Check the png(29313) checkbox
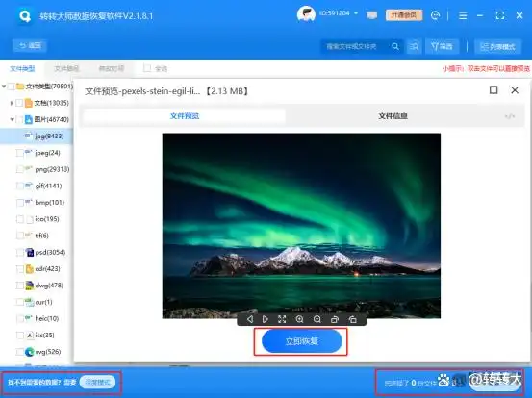The image size is (532, 398). (x=20, y=169)
